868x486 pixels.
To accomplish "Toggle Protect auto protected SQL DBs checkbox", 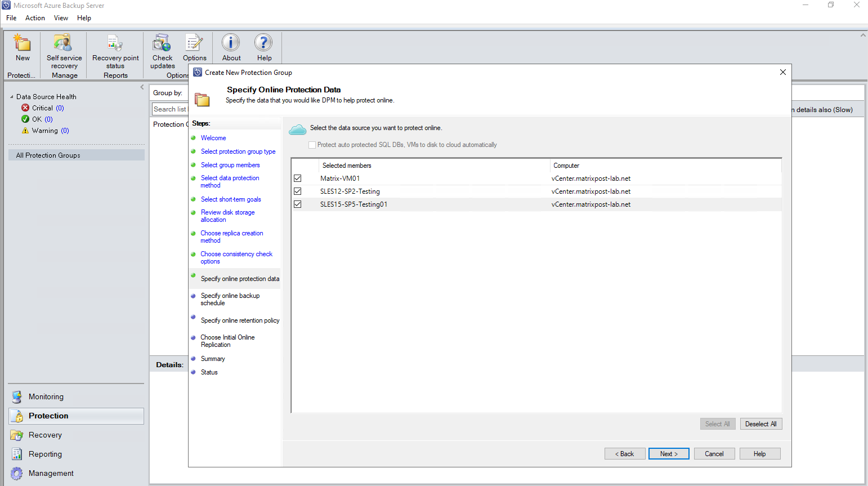I will (312, 145).
